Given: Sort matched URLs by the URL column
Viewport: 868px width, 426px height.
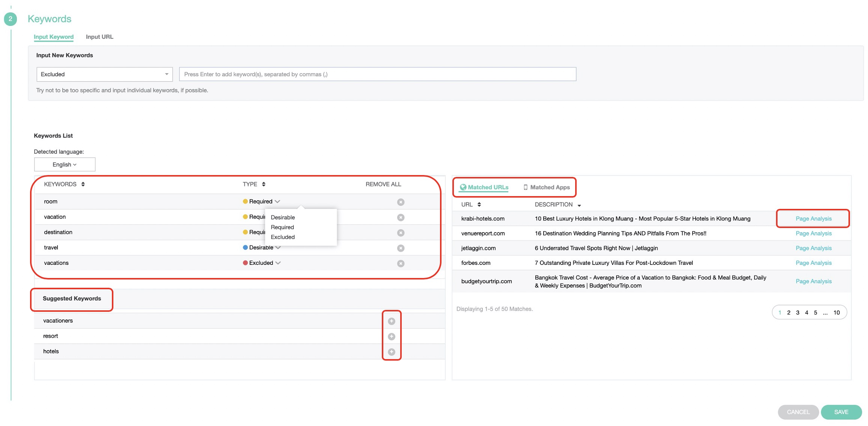Looking at the screenshot, I should 479,205.
